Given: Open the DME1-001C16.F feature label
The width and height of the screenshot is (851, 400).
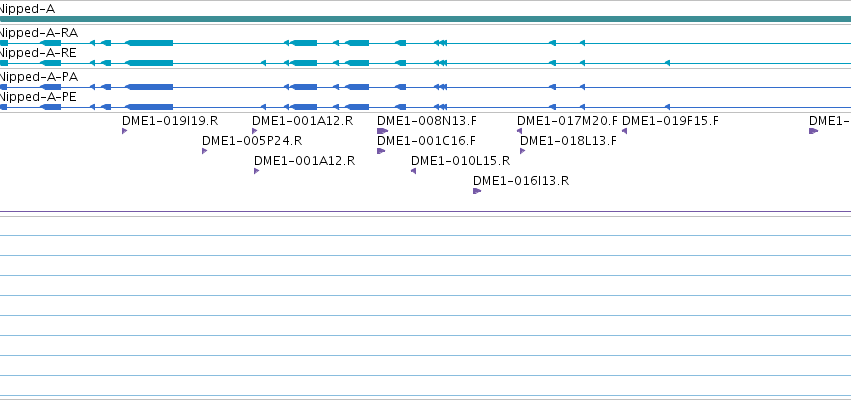Looking at the screenshot, I should [x=426, y=141].
